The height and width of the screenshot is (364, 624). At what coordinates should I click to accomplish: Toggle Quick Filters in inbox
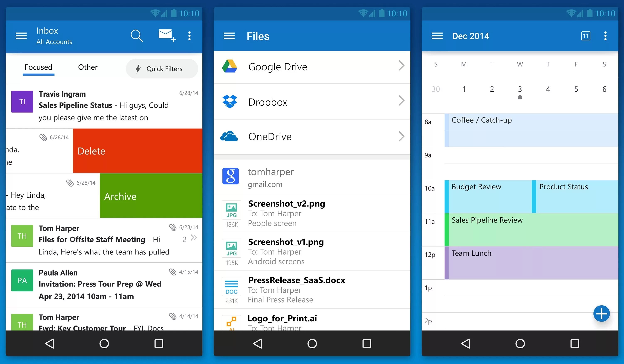click(x=160, y=68)
